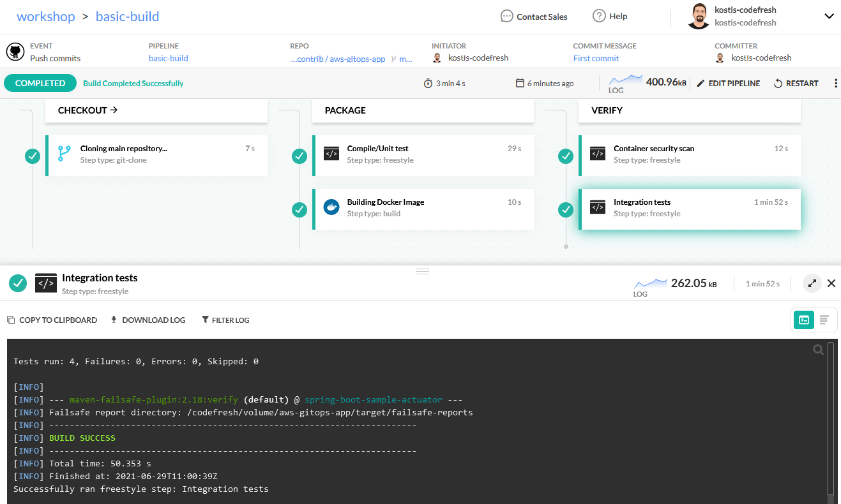Image resolution: width=841 pixels, height=504 pixels.
Task: Select the Container security scan step
Action: coord(690,155)
